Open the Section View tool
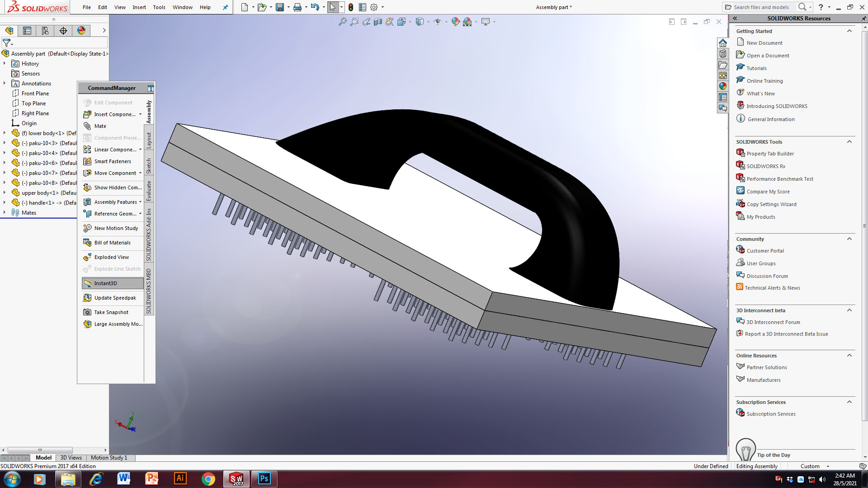 [x=378, y=22]
